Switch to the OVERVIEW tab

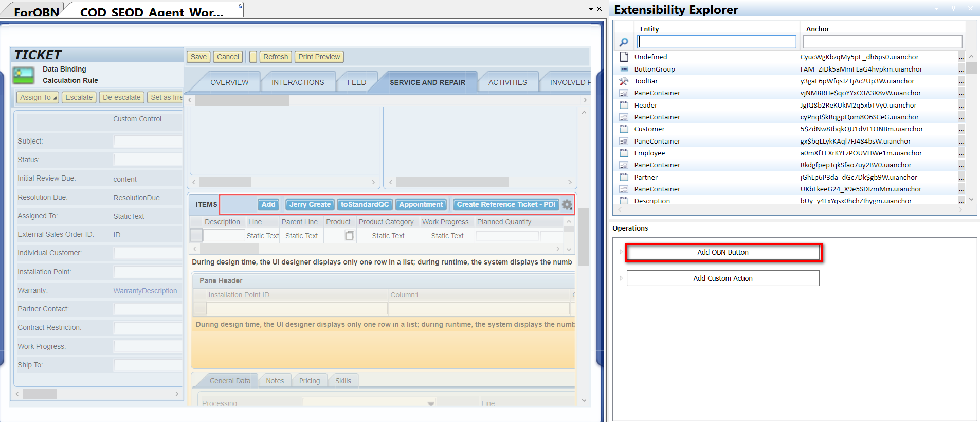[x=229, y=82]
